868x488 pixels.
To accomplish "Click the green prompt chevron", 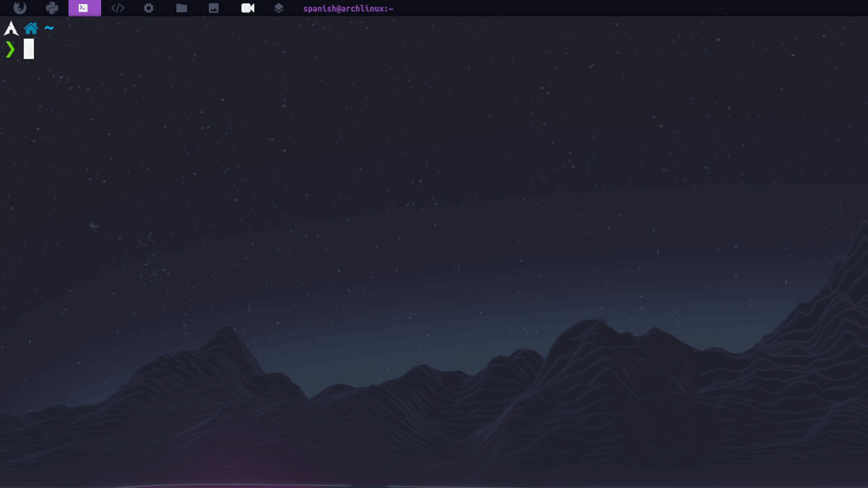I will [10, 49].
